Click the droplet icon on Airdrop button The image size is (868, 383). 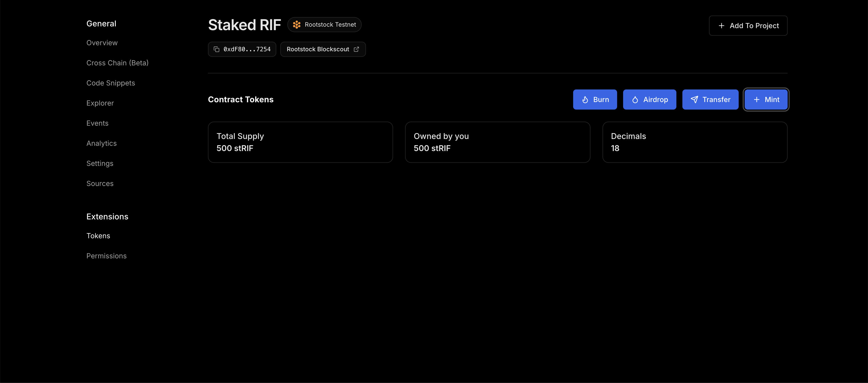tap(635, 100)
